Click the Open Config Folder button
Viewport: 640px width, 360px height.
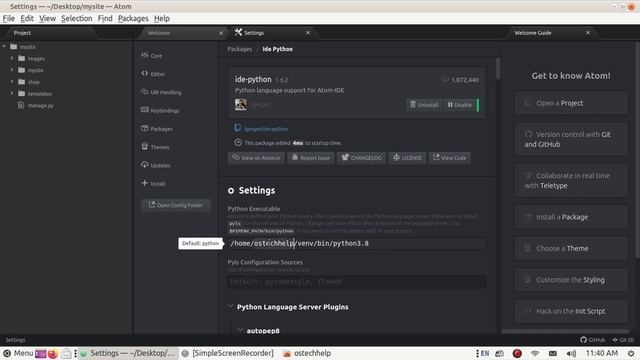tap(176, 205)
